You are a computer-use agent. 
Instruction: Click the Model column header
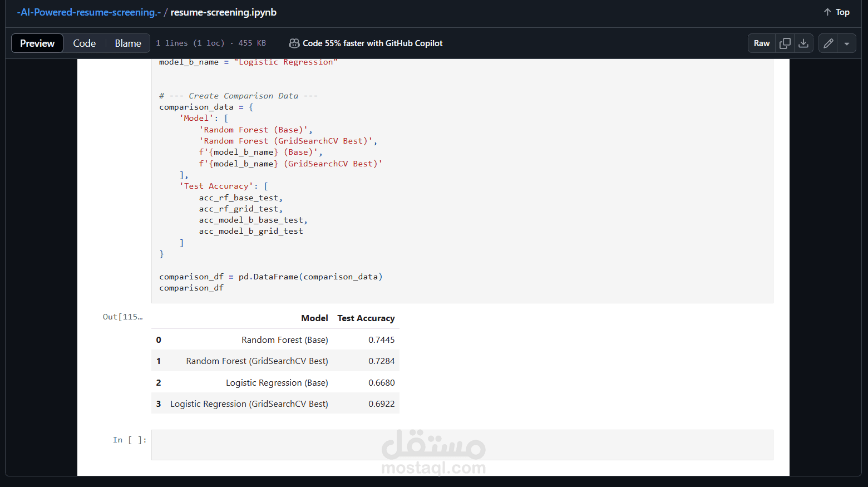(314, 318)
